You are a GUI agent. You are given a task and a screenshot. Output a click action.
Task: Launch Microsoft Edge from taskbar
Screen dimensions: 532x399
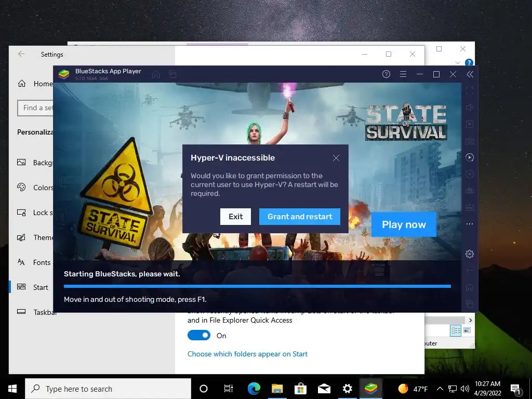point(254,389)
